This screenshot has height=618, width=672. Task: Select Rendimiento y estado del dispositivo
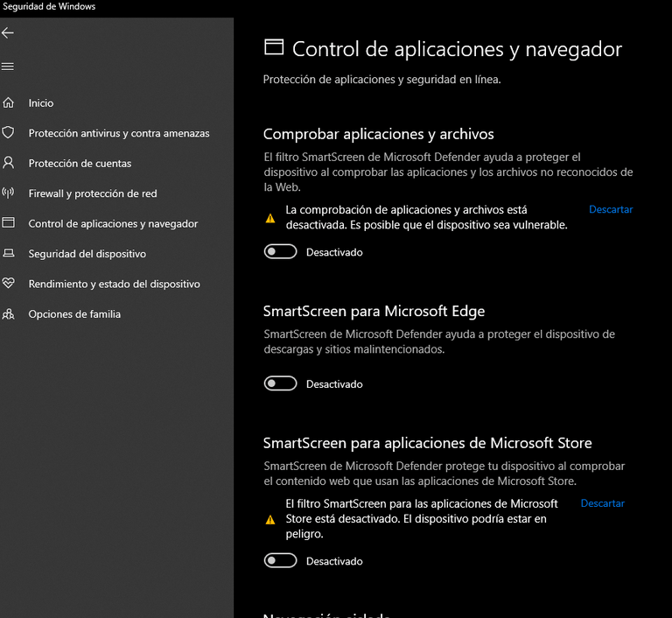pyautogui.click(x=115, y=284)
